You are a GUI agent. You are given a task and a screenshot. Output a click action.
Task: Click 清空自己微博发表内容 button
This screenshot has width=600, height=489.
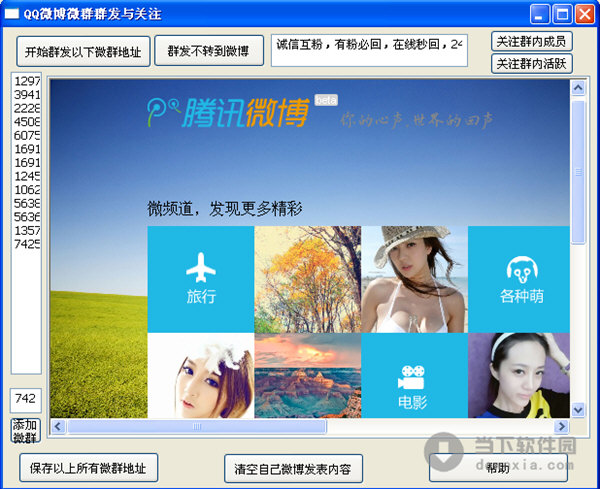[293, 468]
